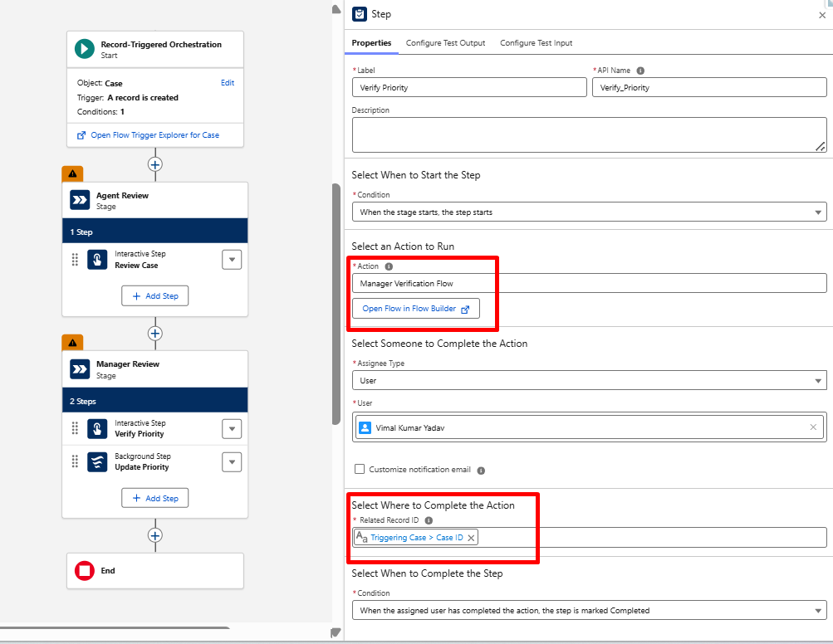Click the Record-Triggered Orchestration start icon
The height and width of the screenshot is (644, 833).
pyautogui.click(x=85, y=49)
